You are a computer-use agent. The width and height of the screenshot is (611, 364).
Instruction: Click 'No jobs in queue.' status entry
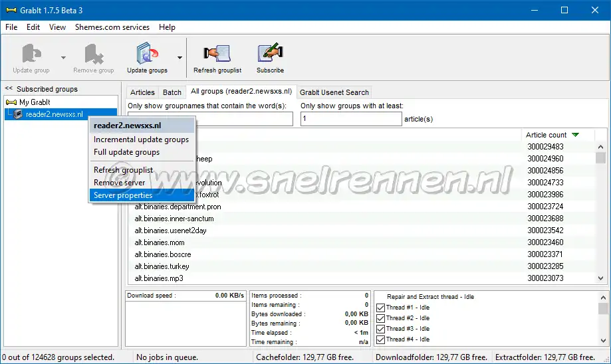click(x=167, y=357)
